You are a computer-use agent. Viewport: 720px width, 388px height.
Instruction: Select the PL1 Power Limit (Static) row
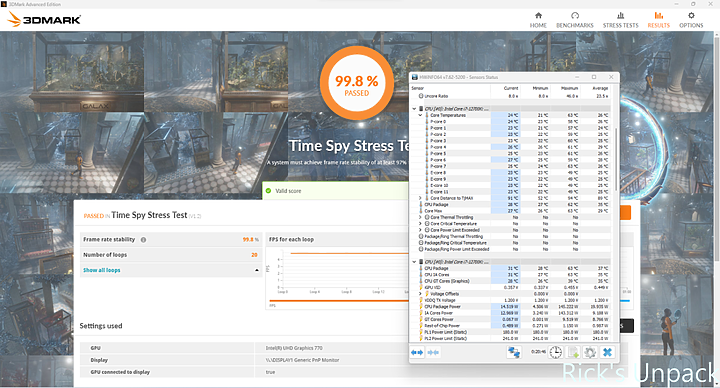(510, 332)
